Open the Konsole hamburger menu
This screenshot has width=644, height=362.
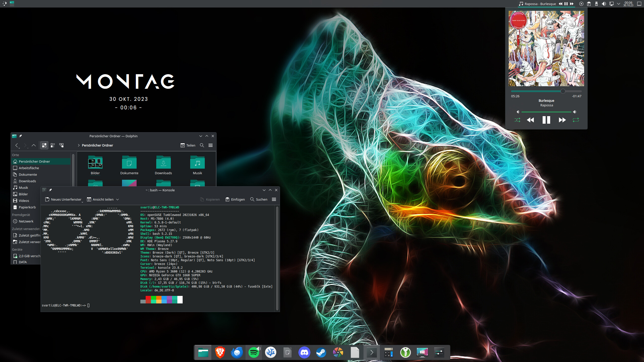click(274, 199)
